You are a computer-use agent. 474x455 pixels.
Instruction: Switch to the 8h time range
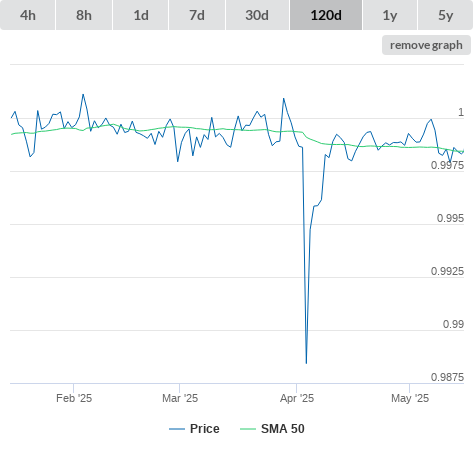coord(84,15)
